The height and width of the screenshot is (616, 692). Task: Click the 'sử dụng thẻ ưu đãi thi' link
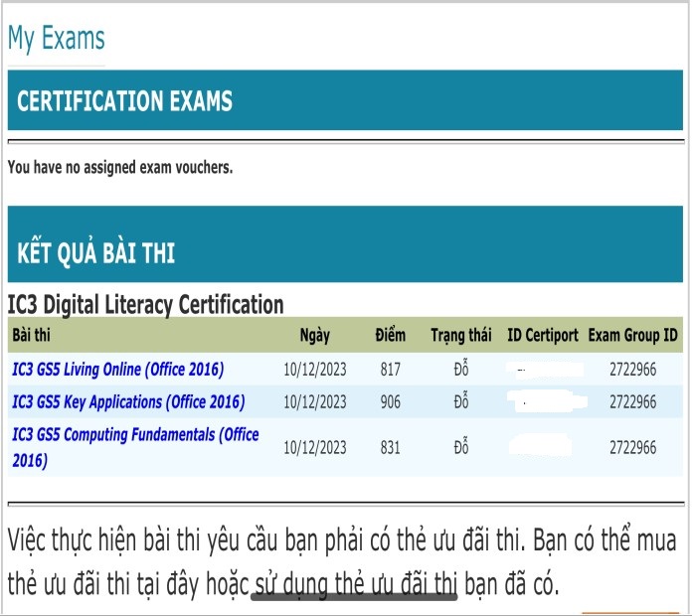[356, 584]
